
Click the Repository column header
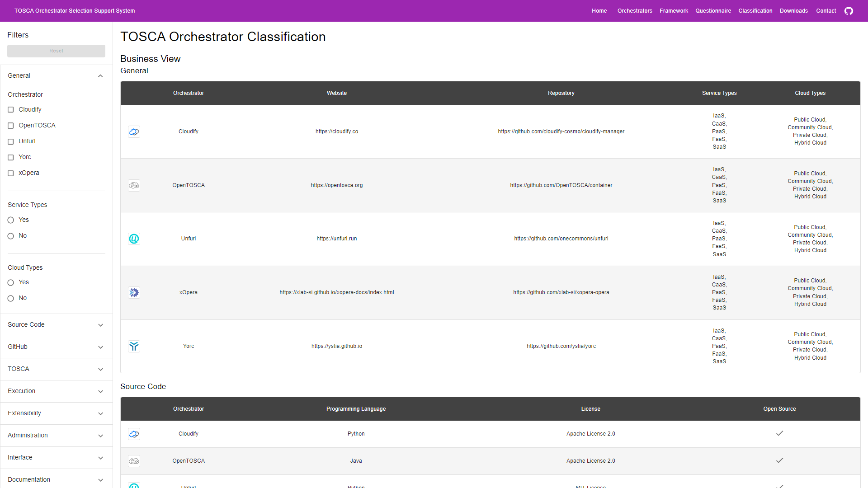(x=561, y=93)
